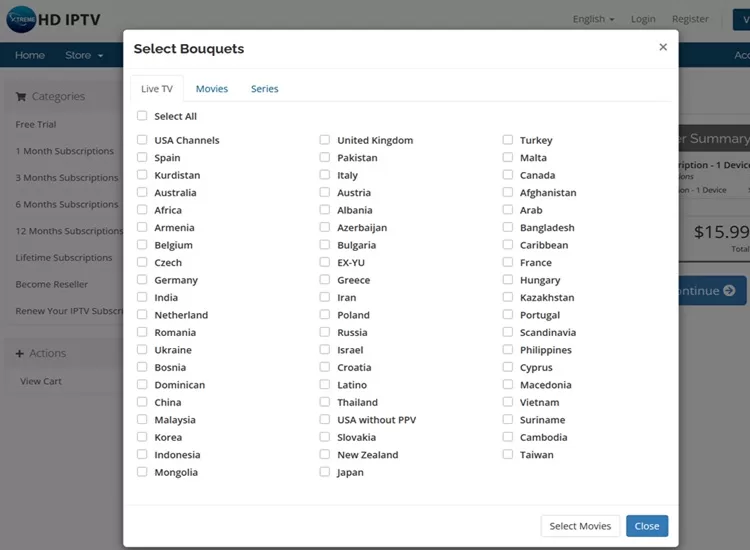The height and width of the screenshot is (550, 750).
Task: Check the Japan bouquet option
Action: click(x=325, y=472)
